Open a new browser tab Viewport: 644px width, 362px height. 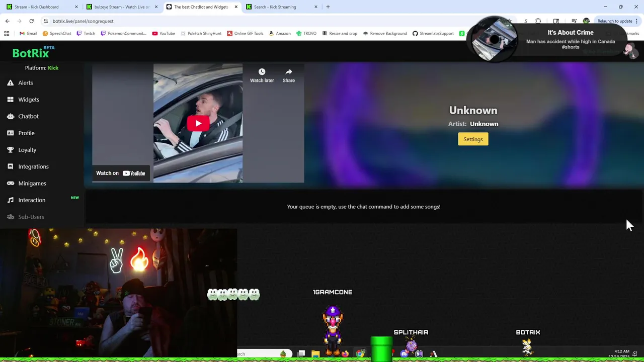pyautogui.click(x=328, y=7)
